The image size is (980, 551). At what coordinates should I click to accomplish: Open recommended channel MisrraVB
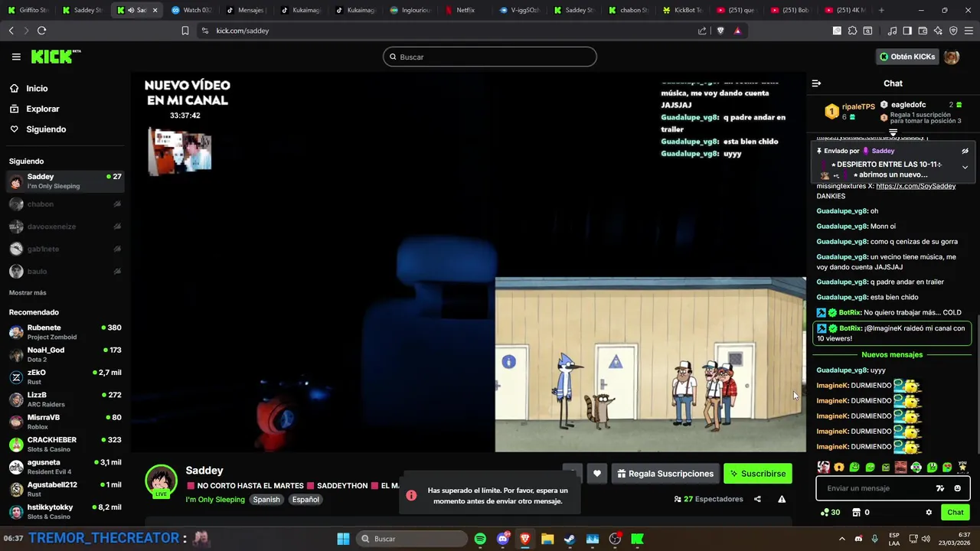click(65, 422)
